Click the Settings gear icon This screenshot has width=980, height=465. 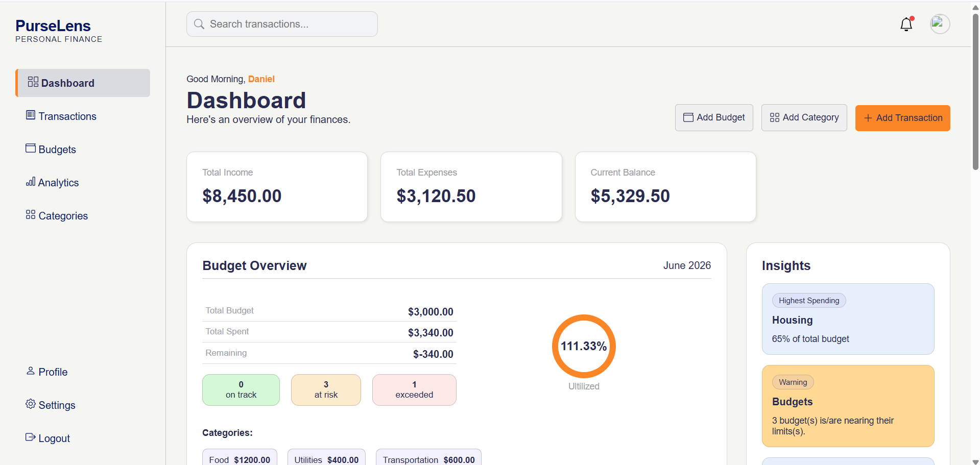click(x=31, y=404)
